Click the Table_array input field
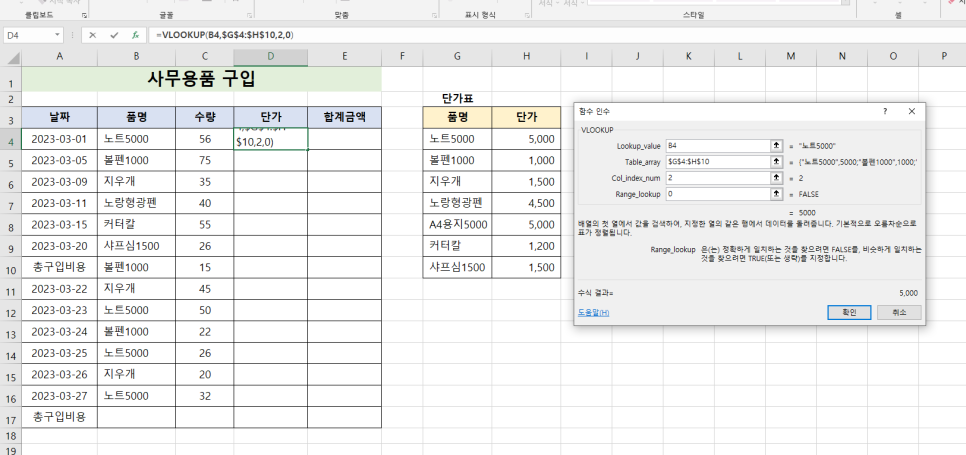966x455 pixels. coord(717,162)
